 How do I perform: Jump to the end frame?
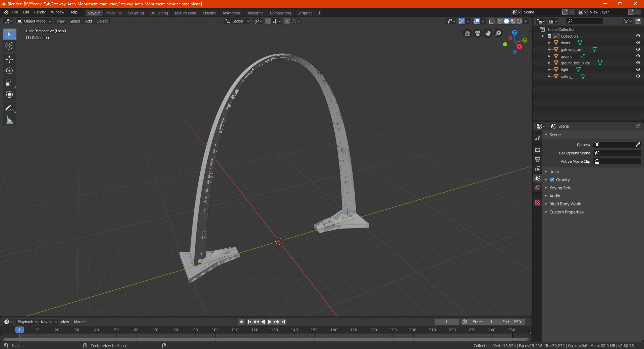[283, 322]
